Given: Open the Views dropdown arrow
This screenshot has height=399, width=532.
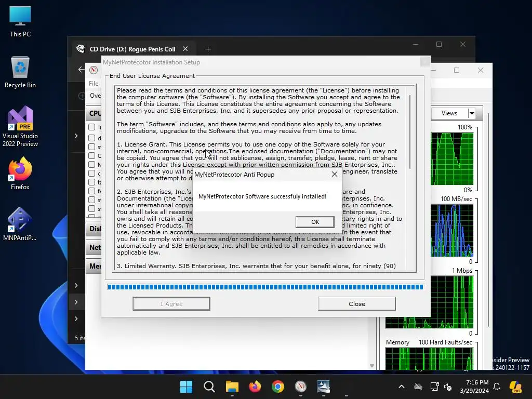Looking at the screenshot, I should click(x=472, y=113).
